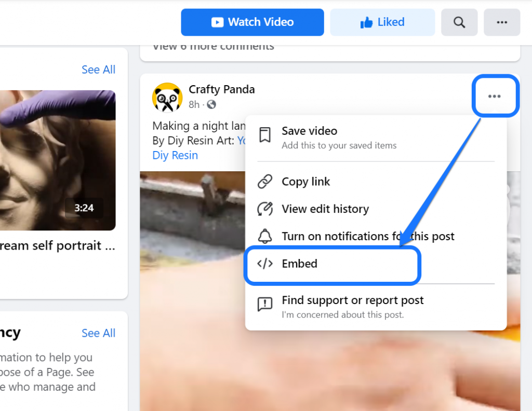Open the page search magnifier icon
Image resolution: width=532 pixels, height=411 pixels.
(x=459, y=22)
